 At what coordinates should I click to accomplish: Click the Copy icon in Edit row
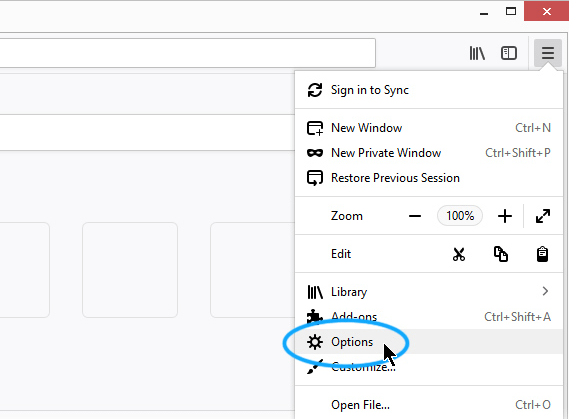[501, 254]
